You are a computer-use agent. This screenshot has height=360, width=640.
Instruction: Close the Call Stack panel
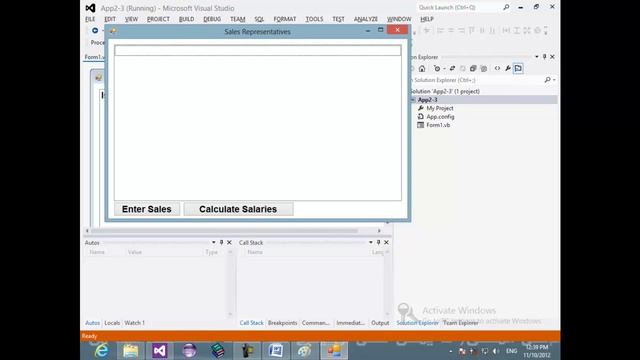click(386, 242)
